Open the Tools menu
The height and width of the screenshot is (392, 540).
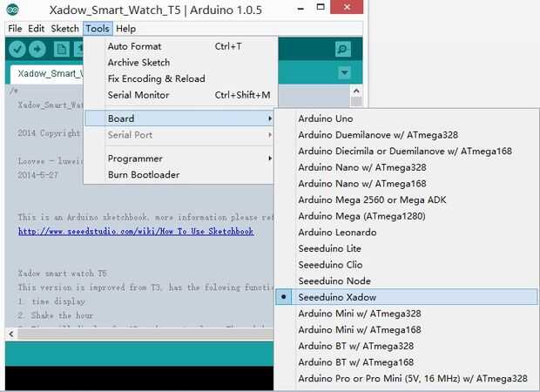(98, 29)
